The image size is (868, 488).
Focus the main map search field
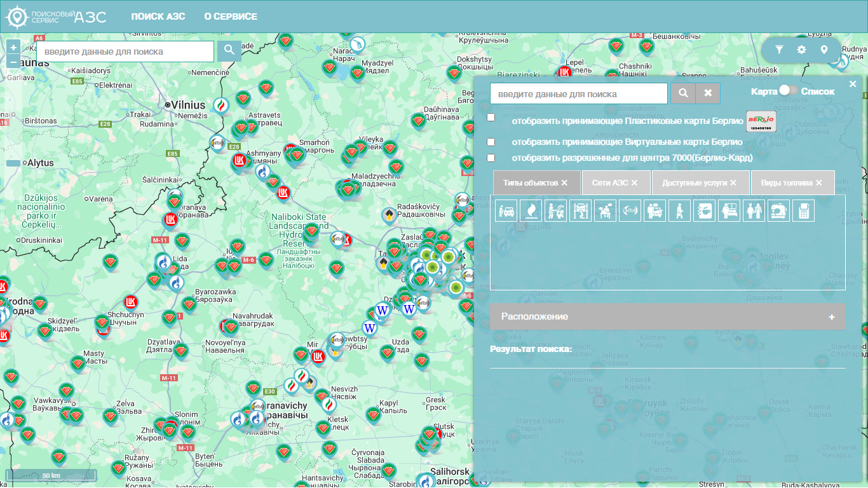point(125,51)
